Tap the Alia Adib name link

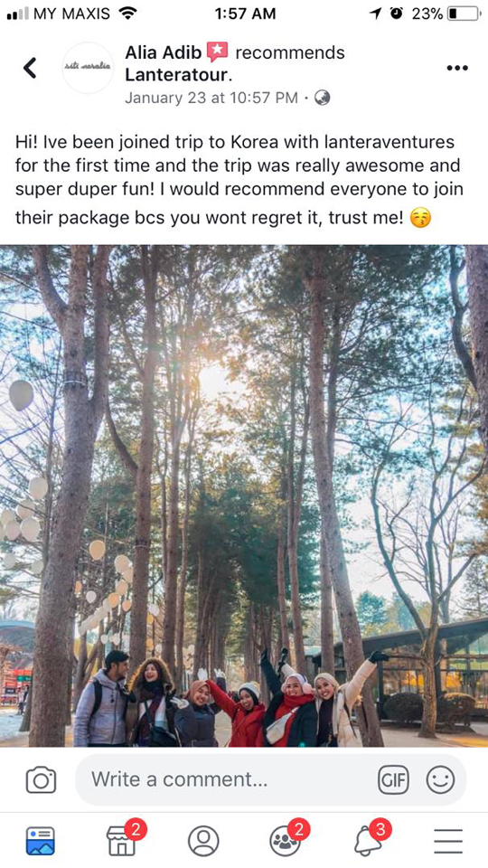(164, 52)
